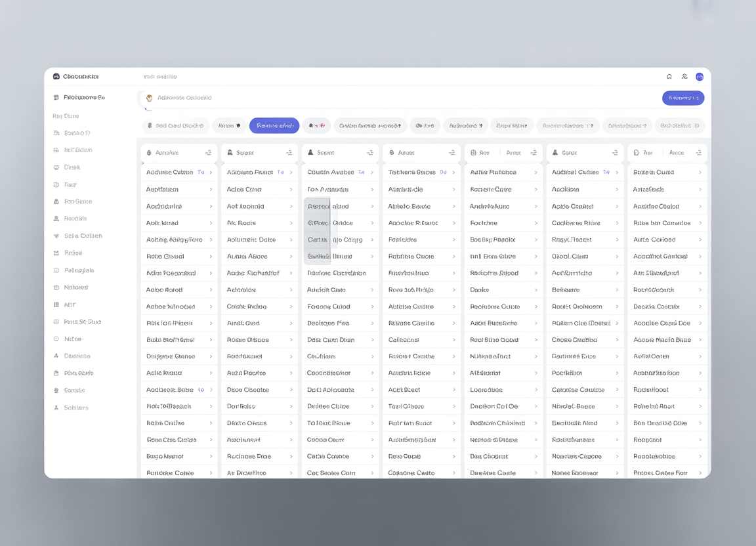Select the highlighted purple filter pill
Image resolution: width=756 pixels, height=546 pixels.
274,125
